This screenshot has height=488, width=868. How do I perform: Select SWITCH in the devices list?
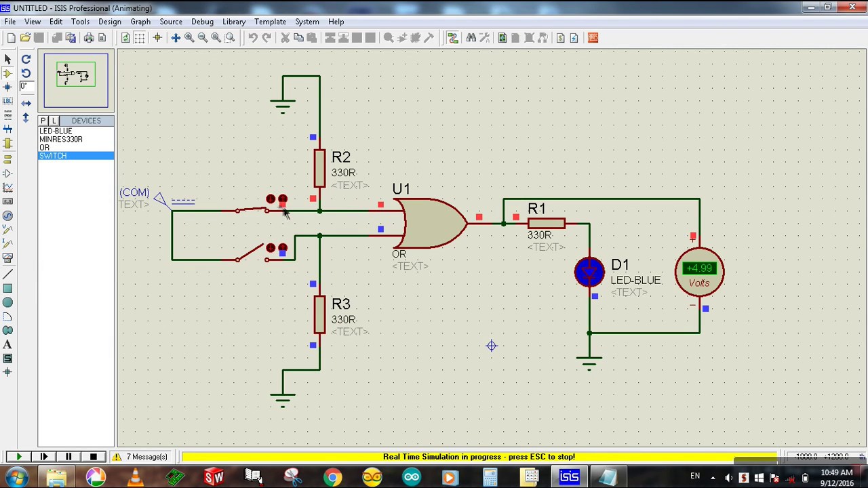pos(76,156)
